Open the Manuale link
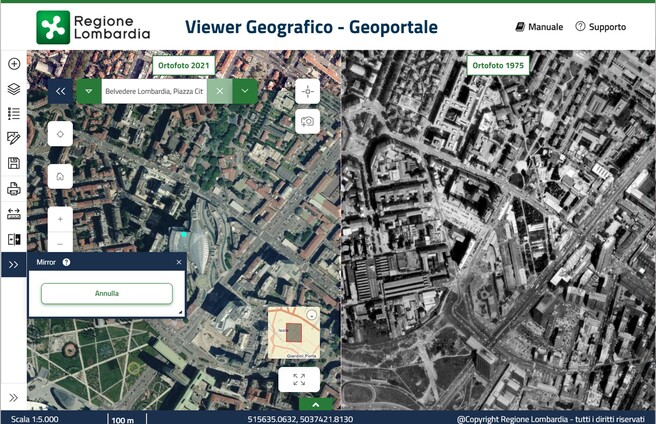 539,27
